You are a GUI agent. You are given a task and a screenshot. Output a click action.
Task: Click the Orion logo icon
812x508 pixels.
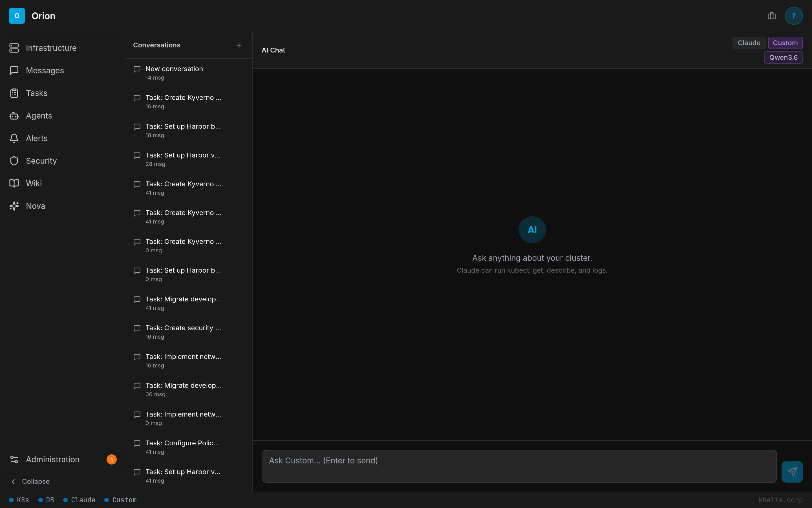click(17, 16)
